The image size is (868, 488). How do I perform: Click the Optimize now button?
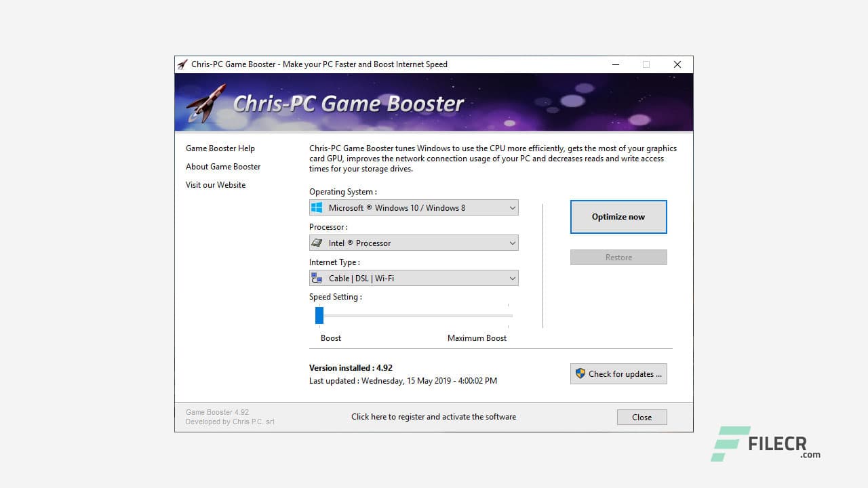pyautogui.click(x=618, y=217)
